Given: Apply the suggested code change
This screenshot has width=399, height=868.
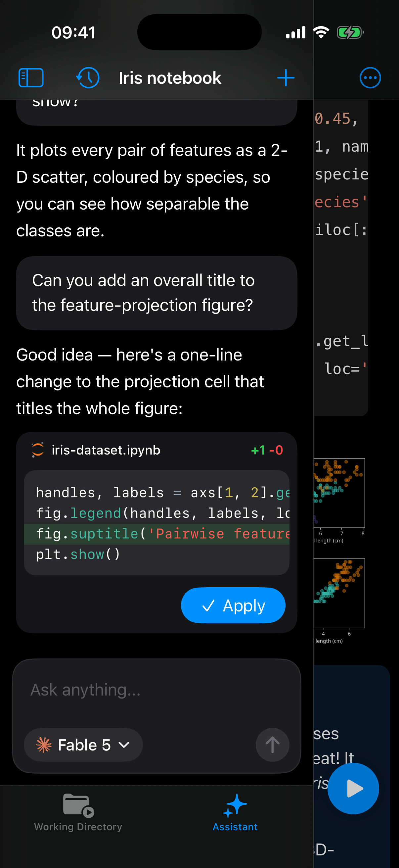Looking at the screenshot, I should 233,605.
